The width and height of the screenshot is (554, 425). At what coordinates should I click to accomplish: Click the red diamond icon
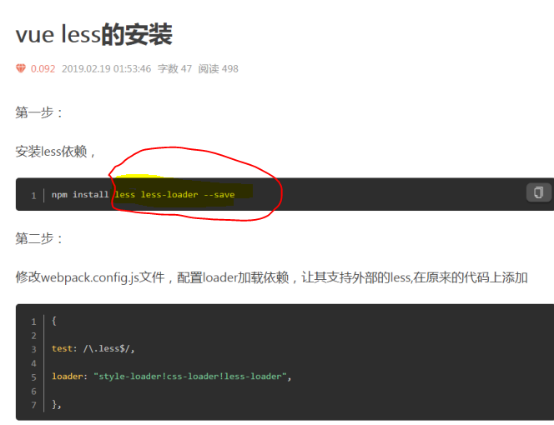pyautogui.click(x=21, y=68)
